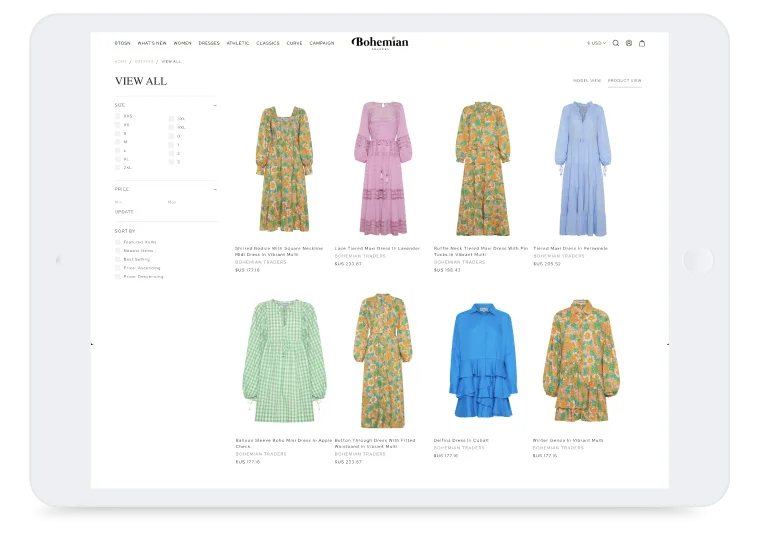
Task: Go to What's New menu
Action: point(152,43)
